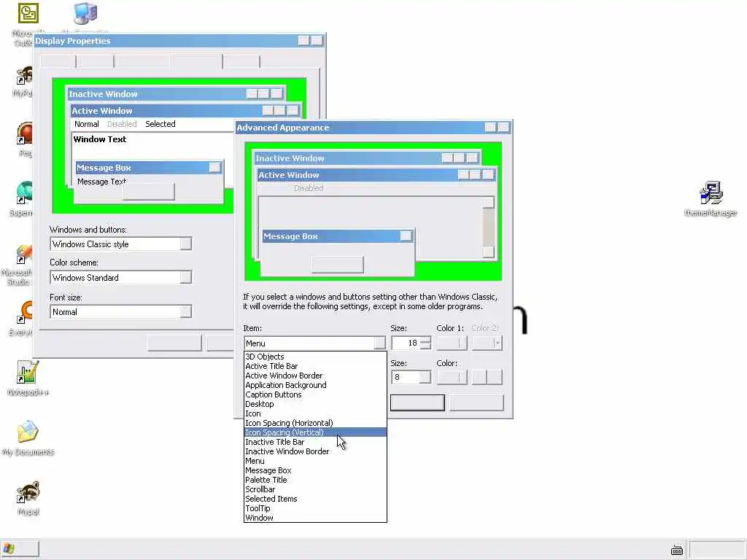The height and width of the screenshot is (560, 747).
Task: Click Disabled menu text in Advanced Appearance preview
Action: 309,188
